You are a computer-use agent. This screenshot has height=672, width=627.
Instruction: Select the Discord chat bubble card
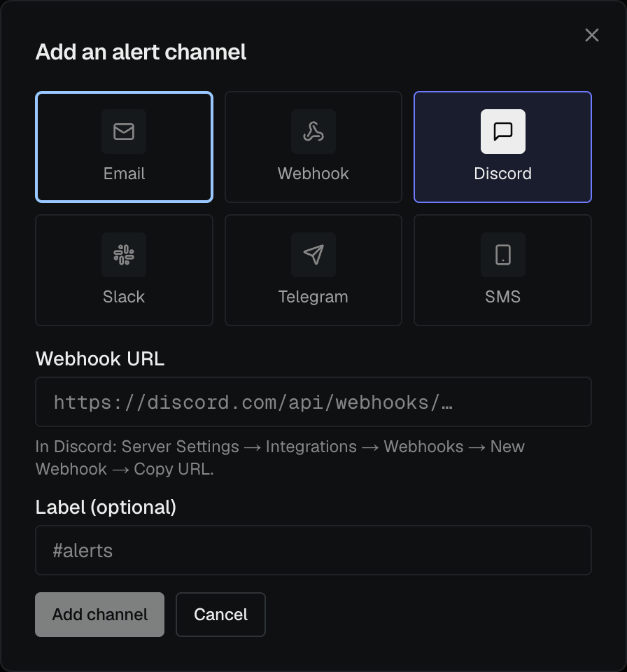(x=502, y=147)
